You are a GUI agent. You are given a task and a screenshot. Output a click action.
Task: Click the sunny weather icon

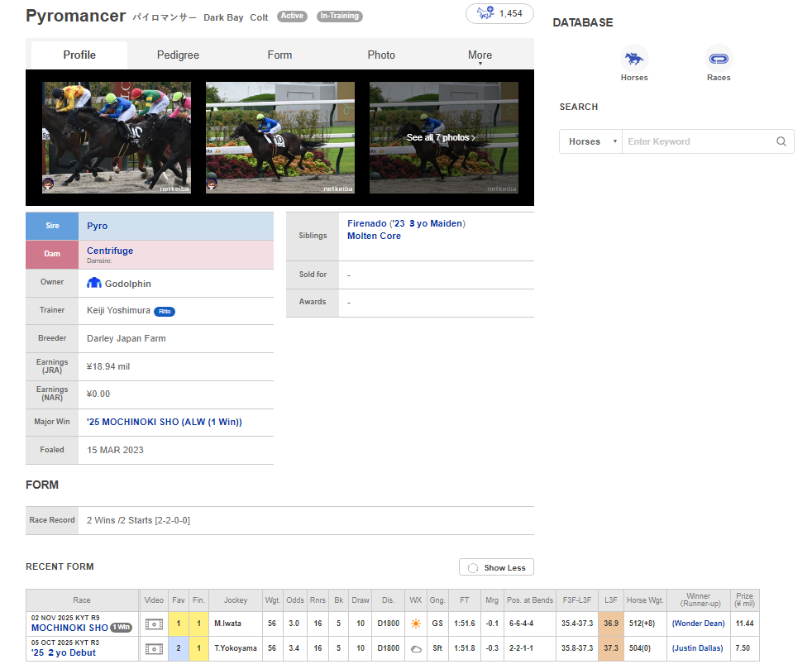click(x=415, y=624)
